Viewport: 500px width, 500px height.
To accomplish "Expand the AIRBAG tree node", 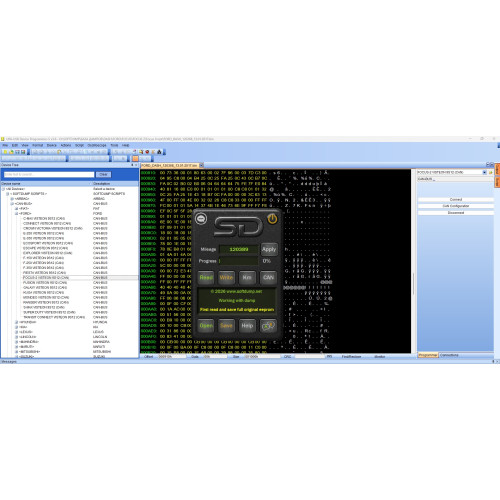I will pos(12,199).
